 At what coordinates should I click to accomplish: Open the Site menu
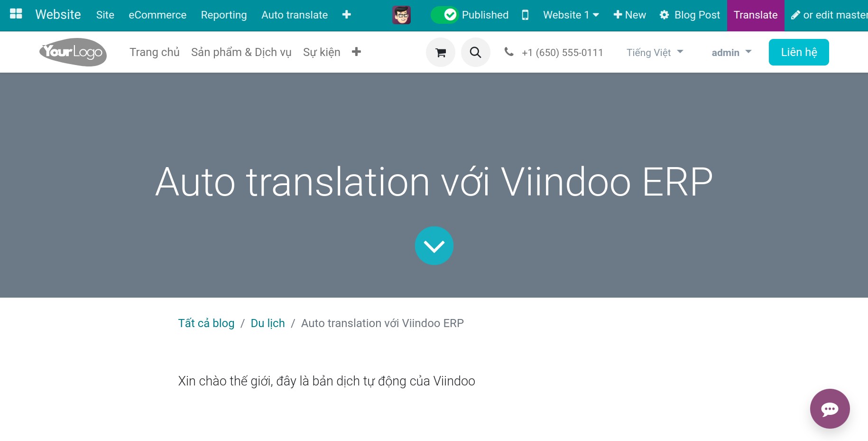point(105,15)
